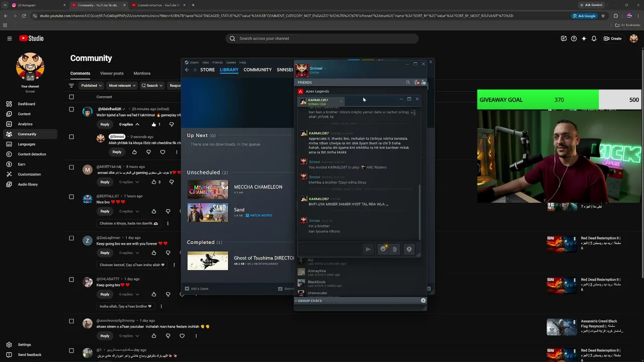Collapse replies under @Abdelhadi2K comment
This screenshot has height=362, width=644.
(128, 124)
